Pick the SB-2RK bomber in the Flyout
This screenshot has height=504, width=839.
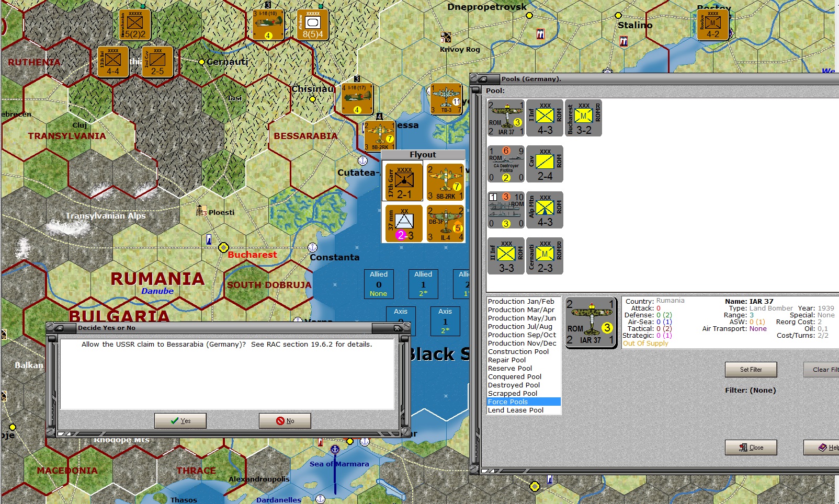coord(445,182)
